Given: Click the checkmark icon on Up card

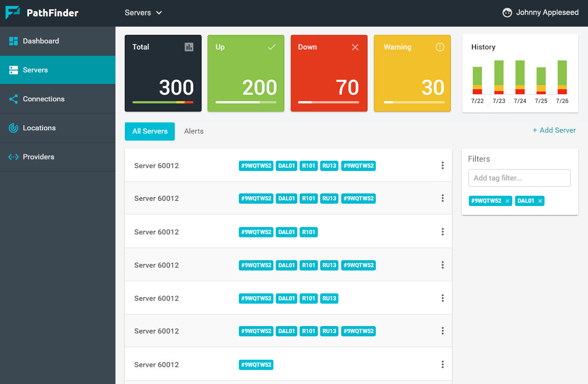Looking at the screenshot, I should coord(272,47).
